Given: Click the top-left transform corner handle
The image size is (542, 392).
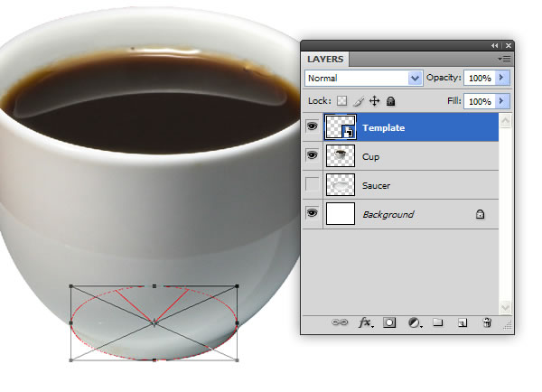Looking at the screenshot, I should tap(71, 286).
